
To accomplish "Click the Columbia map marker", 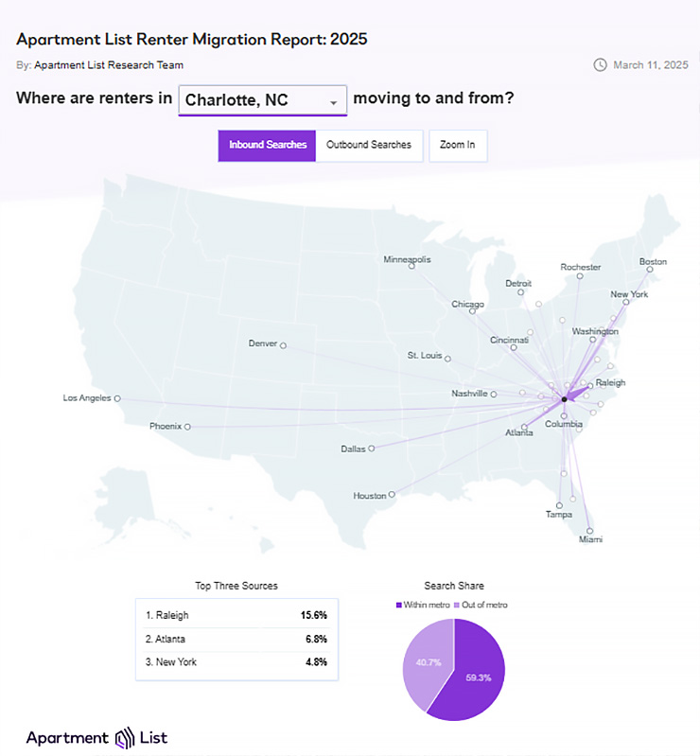I will [564, 415].
